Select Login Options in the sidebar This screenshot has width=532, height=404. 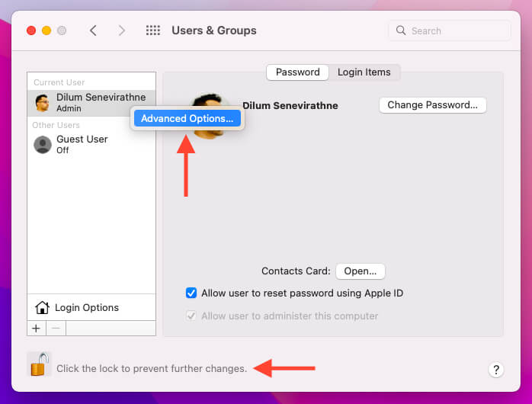[91, 307]
